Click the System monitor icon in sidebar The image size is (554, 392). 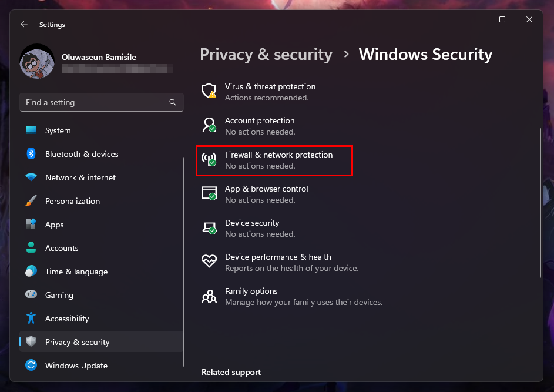click(31, 130)
